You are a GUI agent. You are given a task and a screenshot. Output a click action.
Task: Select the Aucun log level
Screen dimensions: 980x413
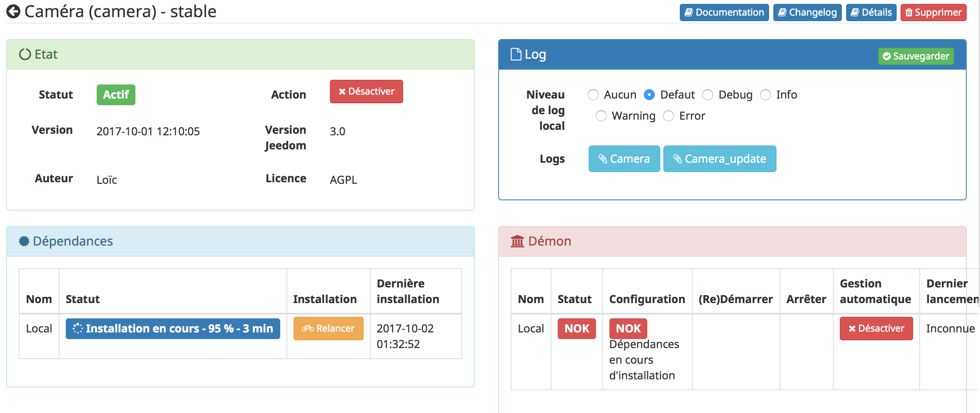593,95
